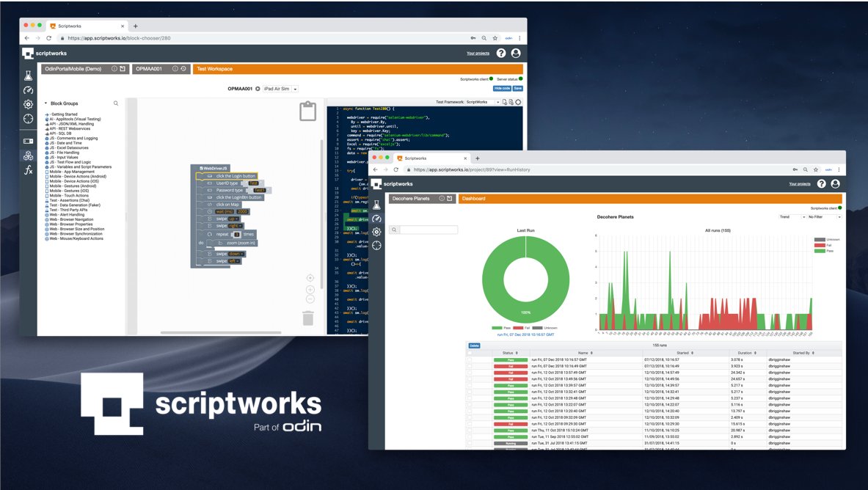Image resolution: width=868 pixels, height=490 pixels.
Task: Open the swipe down direction dropdown in block
Action: point(236,254)
